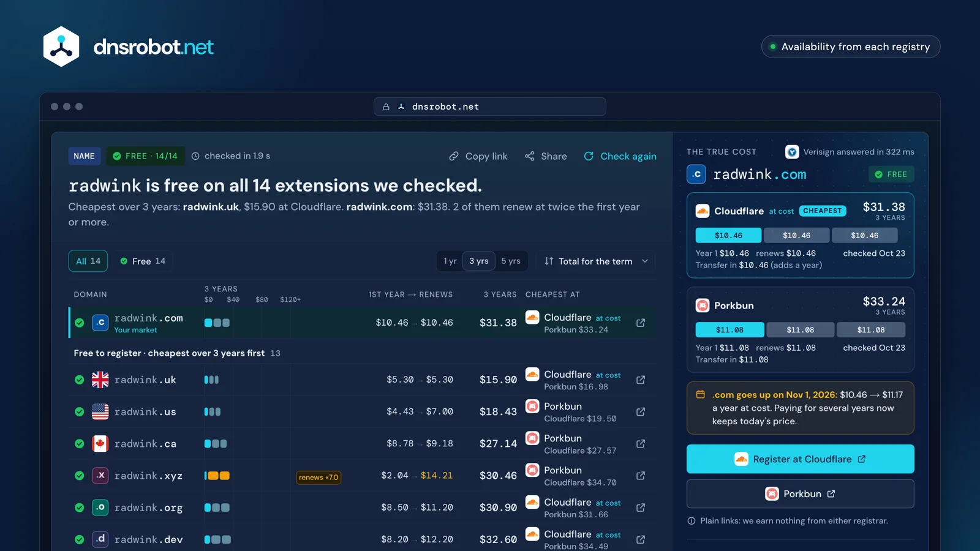Open the Total for the term sort dropdown

point(596,261)
